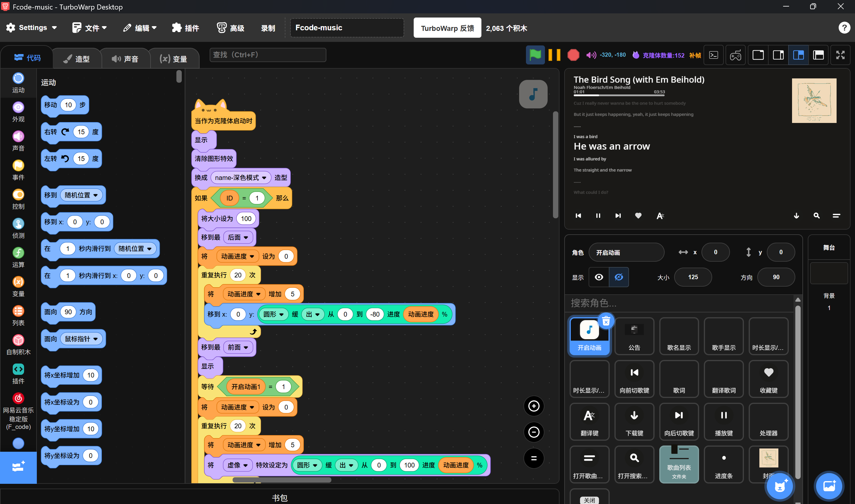Screen dimensions: 855x504
Task: Pause the song in the stage player
Action: (598, 216)
